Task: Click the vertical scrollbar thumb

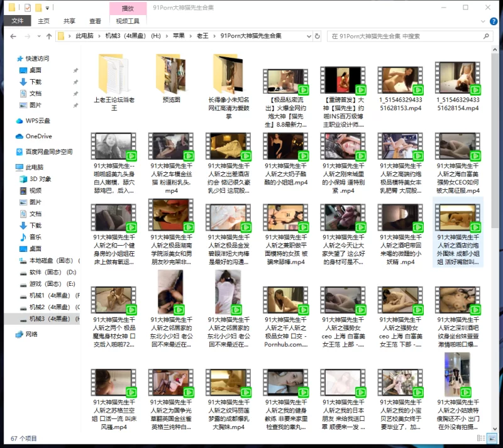Action: pyautogui.click(x=495, y=141)
